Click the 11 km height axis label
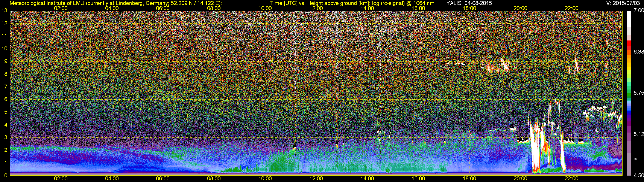 coord(5,36)
